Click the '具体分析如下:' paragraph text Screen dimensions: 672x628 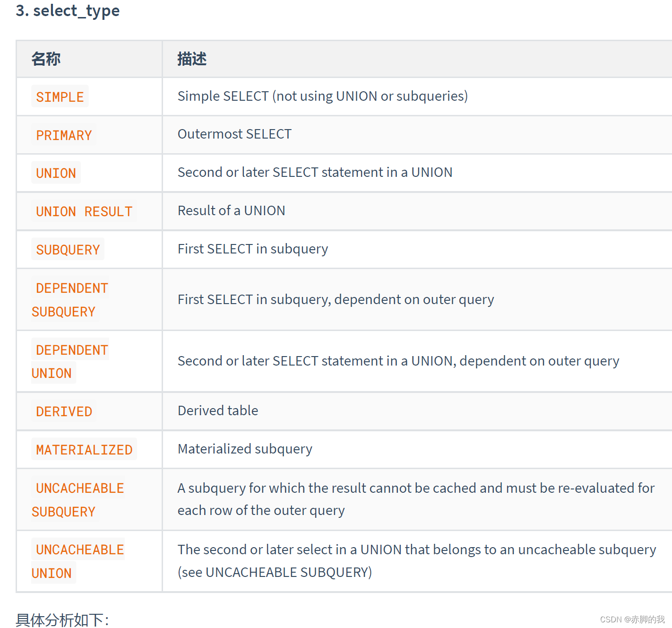(62, 620)
